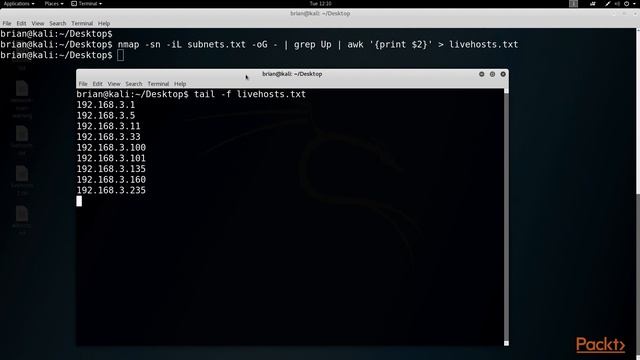This screenshot has height=360, width=640.
Task: Click the IP line 192.168.3.33
Action: coord(108,137)
